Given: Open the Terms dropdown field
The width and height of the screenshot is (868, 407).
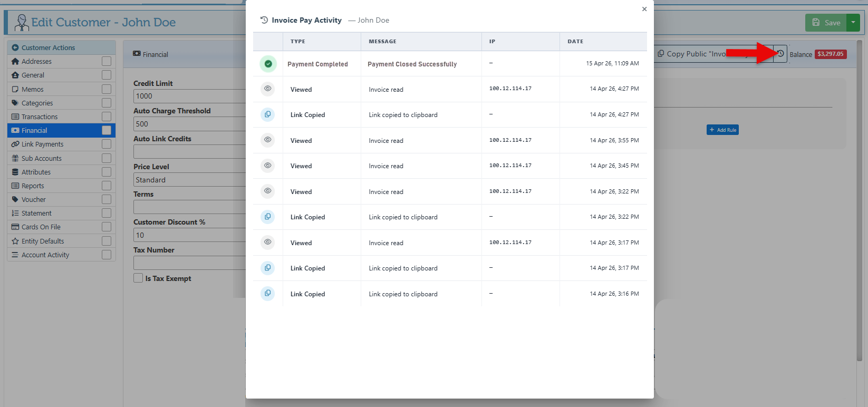Looking at the screenshot, I should [189, 207].
